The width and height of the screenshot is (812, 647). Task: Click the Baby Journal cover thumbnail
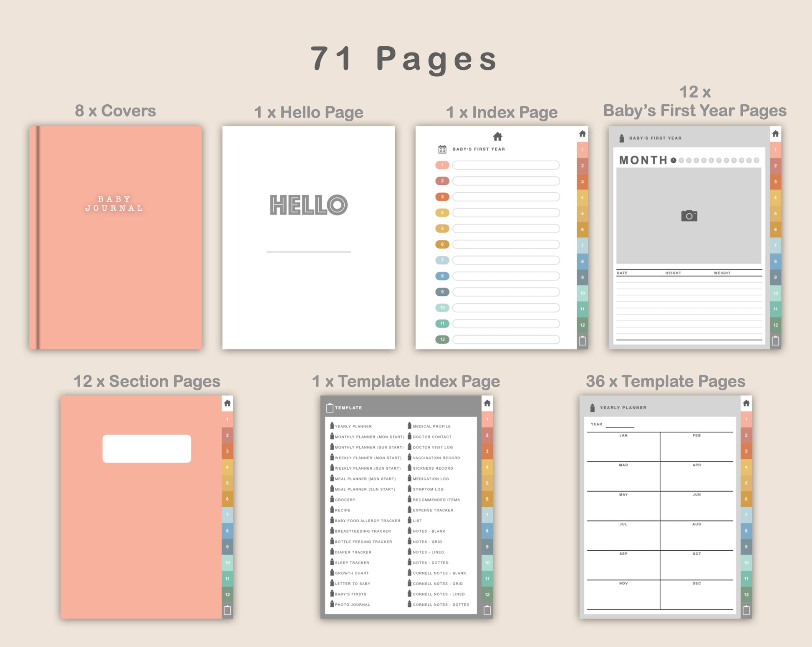[116, 237]
